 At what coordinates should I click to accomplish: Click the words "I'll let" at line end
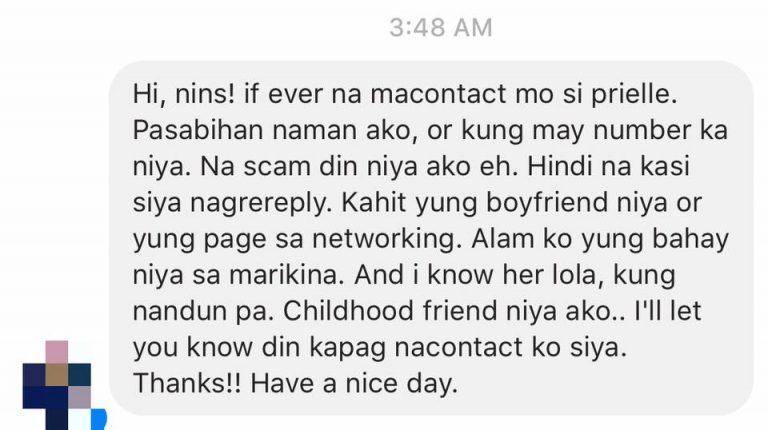668,311
